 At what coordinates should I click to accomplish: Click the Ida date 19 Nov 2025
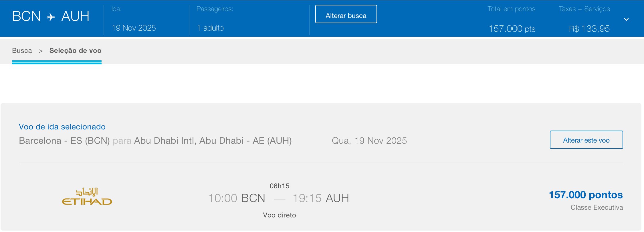(134, 28)
